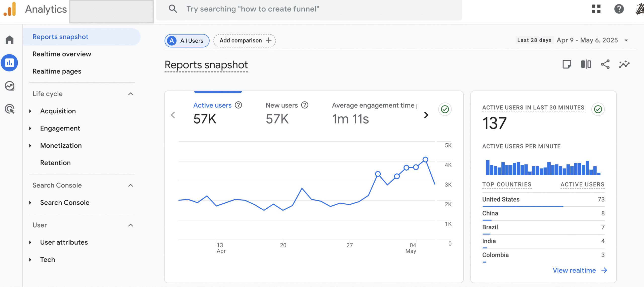The image size is (644, 287).
Task: Click the Customize report note icon
Action: (567, 64)
